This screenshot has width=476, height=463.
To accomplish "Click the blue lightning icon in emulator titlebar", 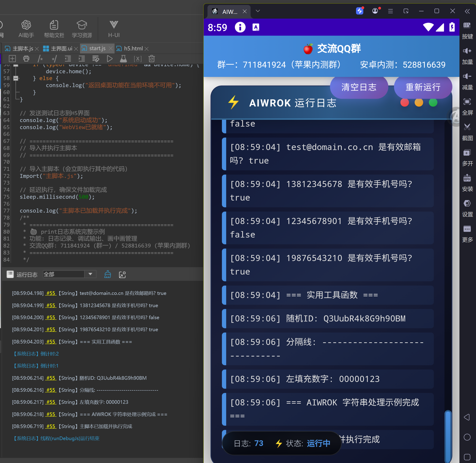I will pos(360,11).
